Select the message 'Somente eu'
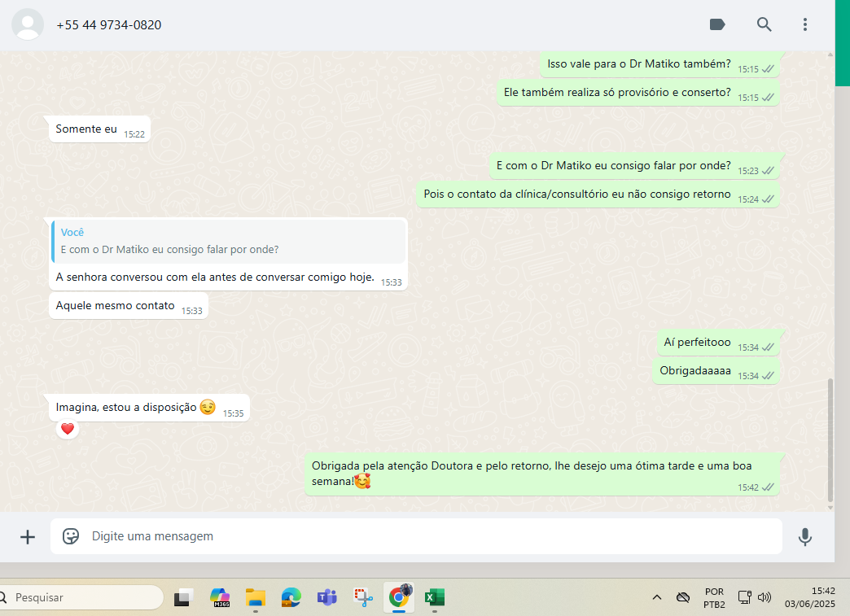The image size is (850, 616). pos(100,129)
